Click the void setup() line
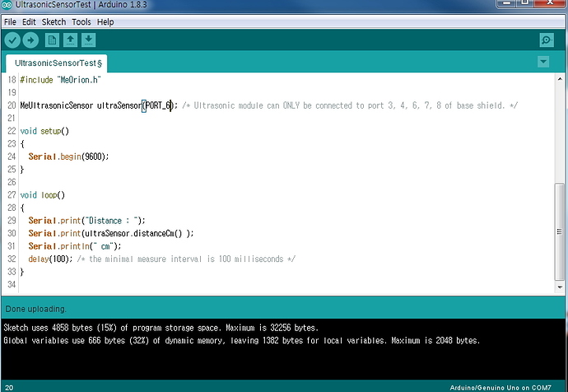This screenshot has width=568, height=392. [x=44, y=131]
